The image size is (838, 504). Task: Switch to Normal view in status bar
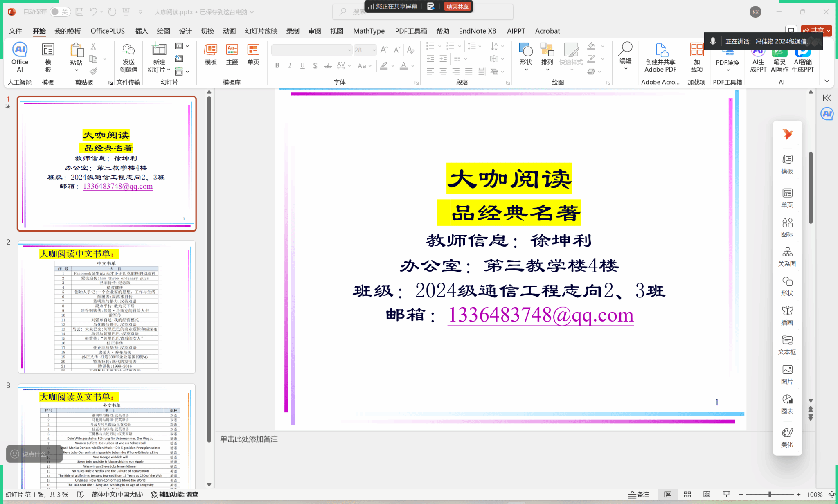click(x=668, y=494)
